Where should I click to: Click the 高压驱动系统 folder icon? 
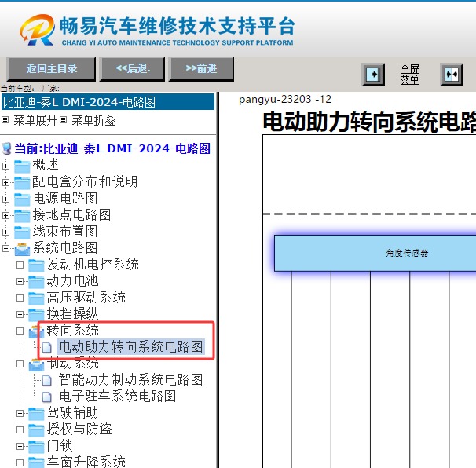click(x=36, y=298)
